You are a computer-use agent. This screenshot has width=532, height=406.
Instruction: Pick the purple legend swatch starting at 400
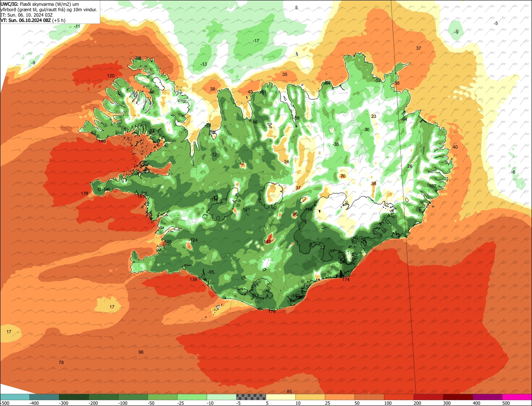(x=488, y=397)
